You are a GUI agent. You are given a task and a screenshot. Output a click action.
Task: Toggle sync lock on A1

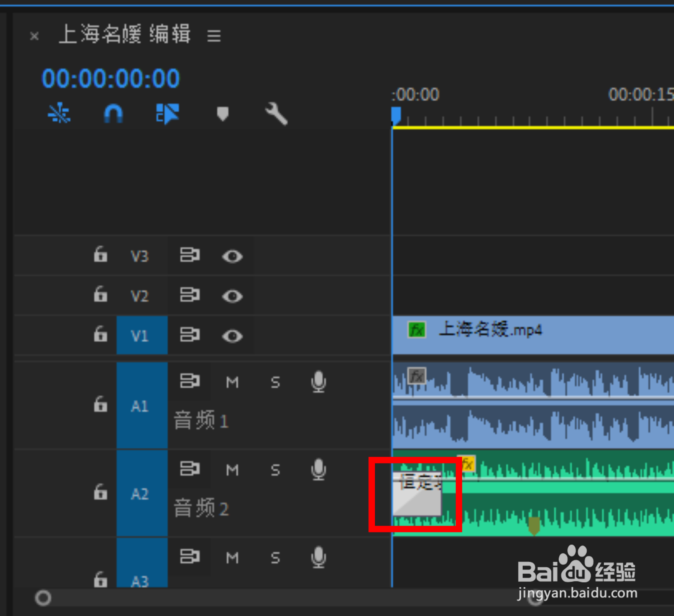[x=190, y=381]
